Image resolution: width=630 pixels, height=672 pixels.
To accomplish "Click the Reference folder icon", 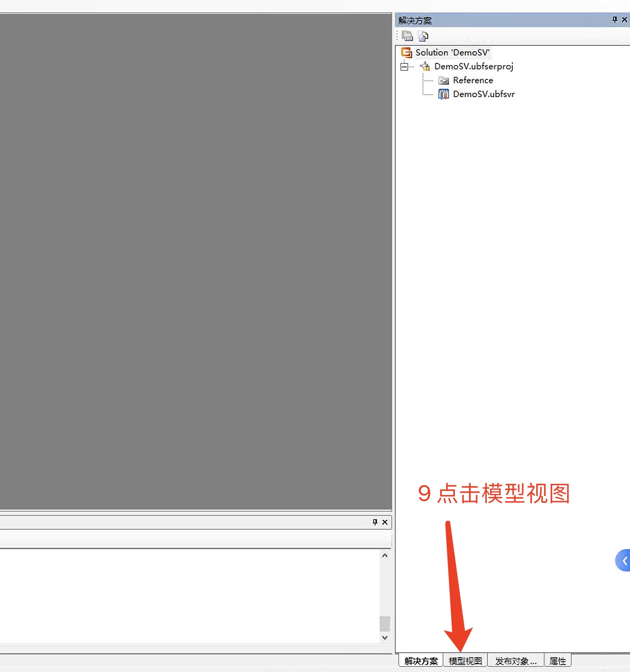I will point(443,81).
